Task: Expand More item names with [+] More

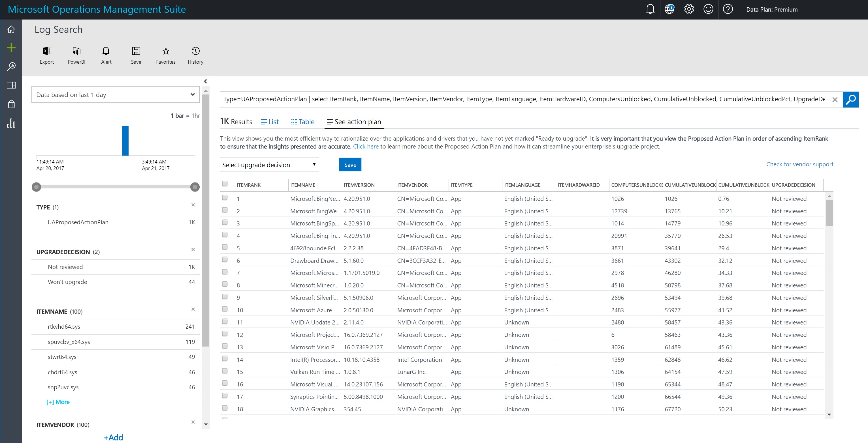Action: click(58, 402)
